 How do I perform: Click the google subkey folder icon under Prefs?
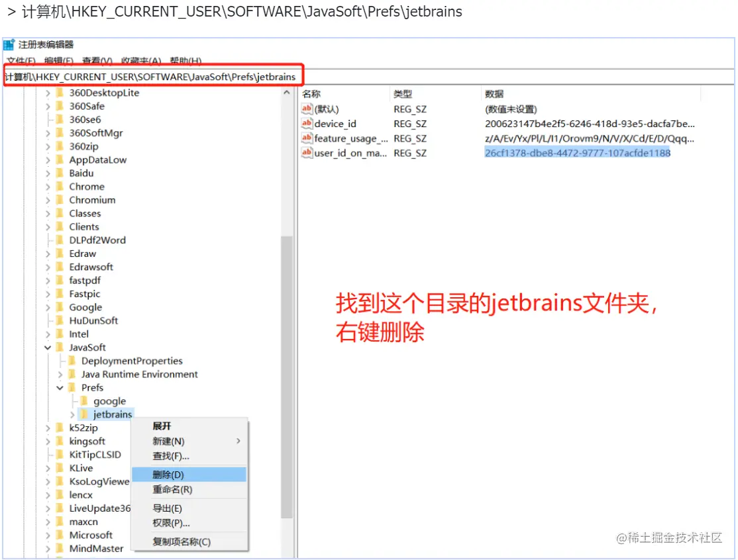[x=84, y=401]
